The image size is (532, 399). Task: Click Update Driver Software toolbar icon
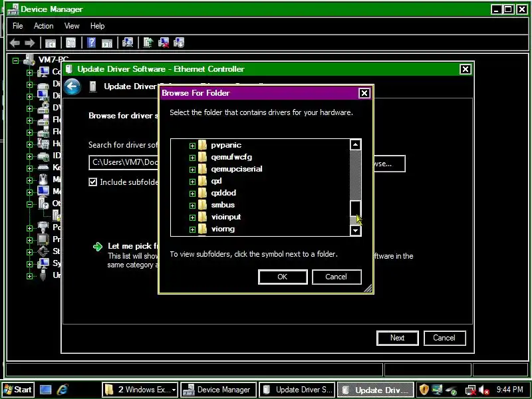click(x=148, y=43)
